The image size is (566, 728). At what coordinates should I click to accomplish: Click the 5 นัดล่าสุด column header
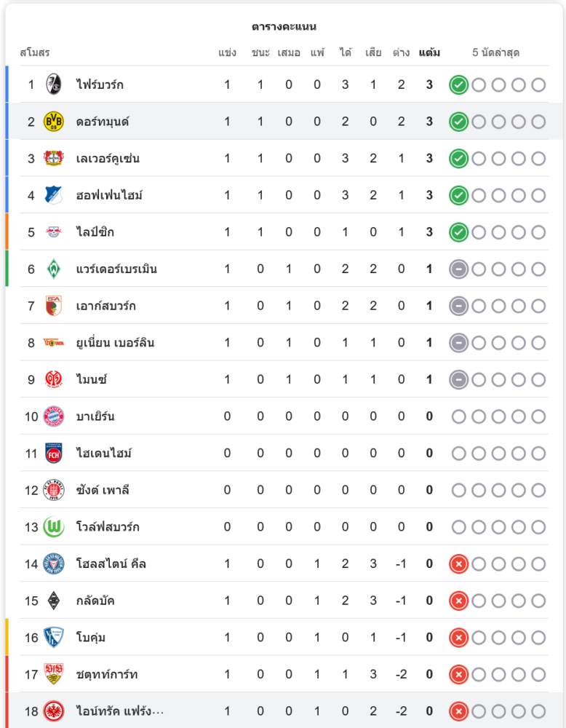click(x=496, y=52)
